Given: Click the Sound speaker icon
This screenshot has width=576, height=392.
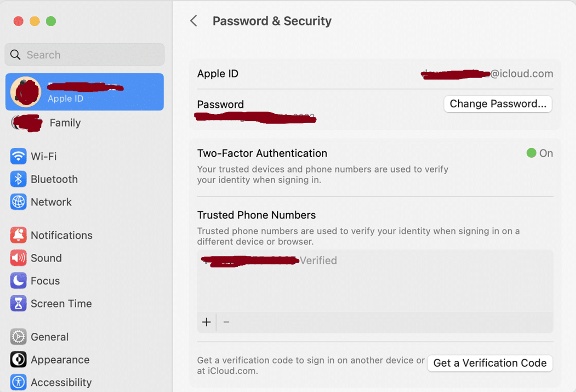Looking at the screenshot, I should point(18,258).
